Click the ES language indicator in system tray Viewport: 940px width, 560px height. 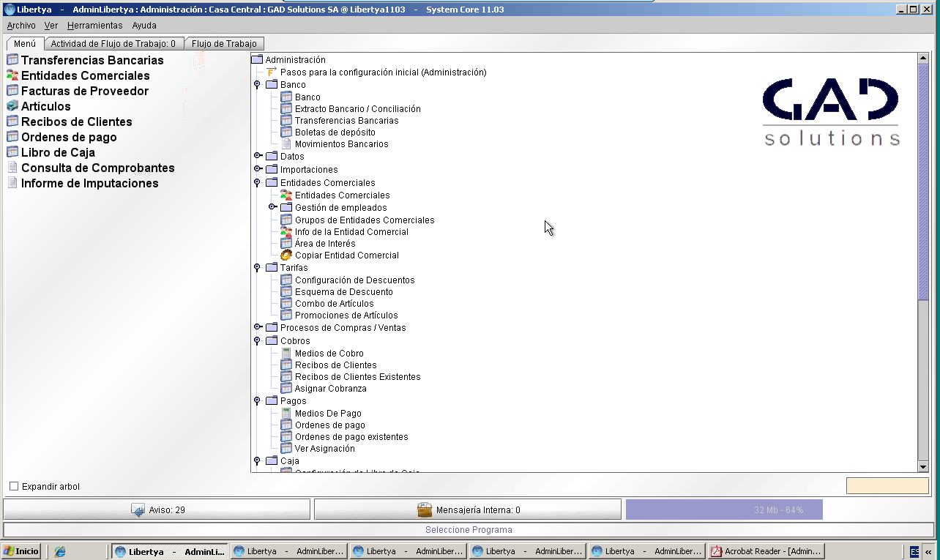915,552
